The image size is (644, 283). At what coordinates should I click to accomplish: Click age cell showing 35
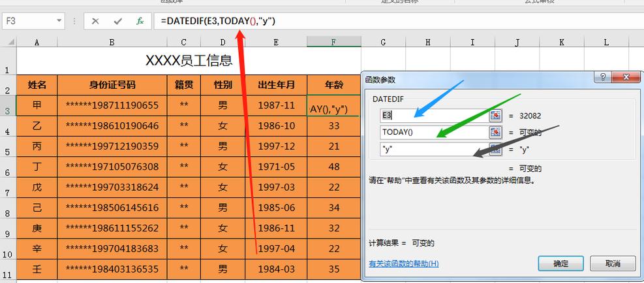pyautogui.click(x=334, y=270)
